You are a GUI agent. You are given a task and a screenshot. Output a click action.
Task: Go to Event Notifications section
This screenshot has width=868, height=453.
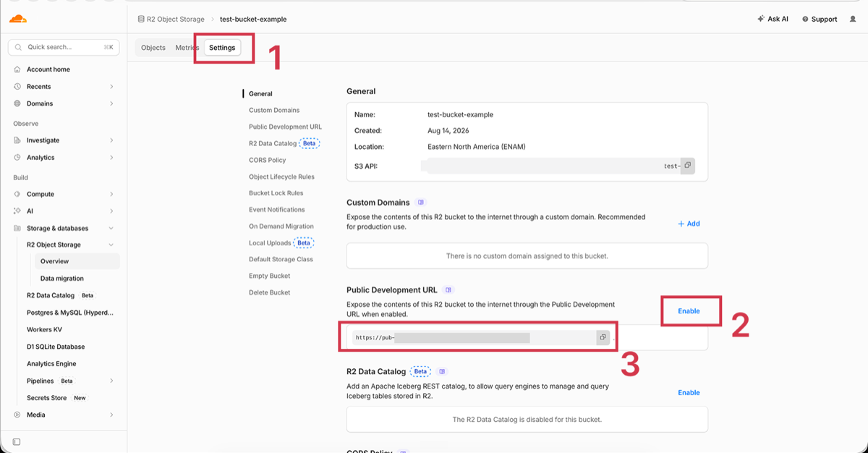click(x=277, y=210)
